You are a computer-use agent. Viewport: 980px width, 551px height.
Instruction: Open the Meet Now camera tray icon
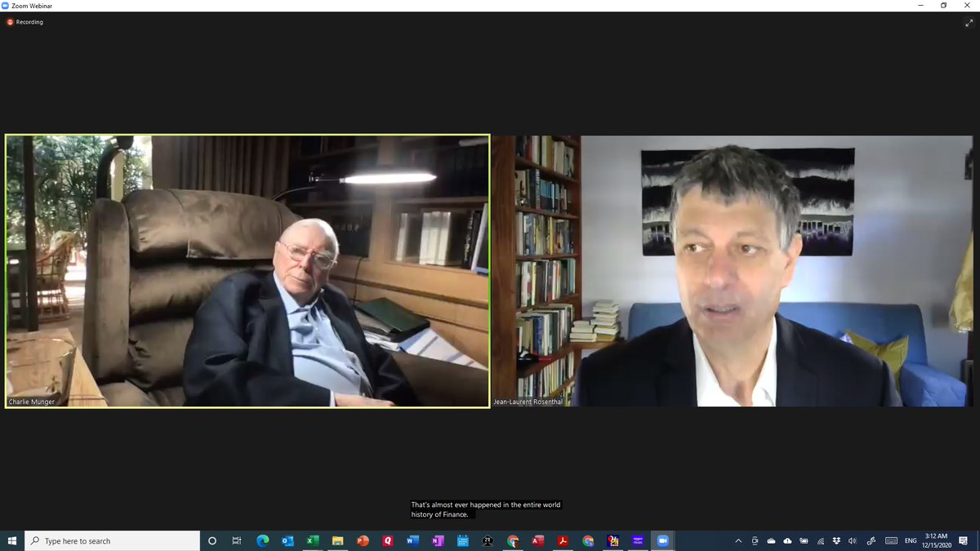click(x=755, y=540)
